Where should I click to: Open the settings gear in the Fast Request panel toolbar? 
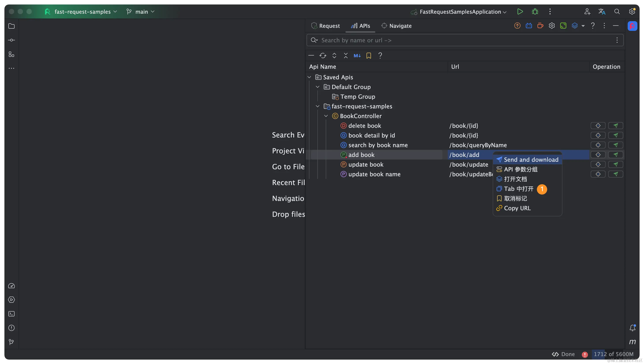[x=552, y=26]
